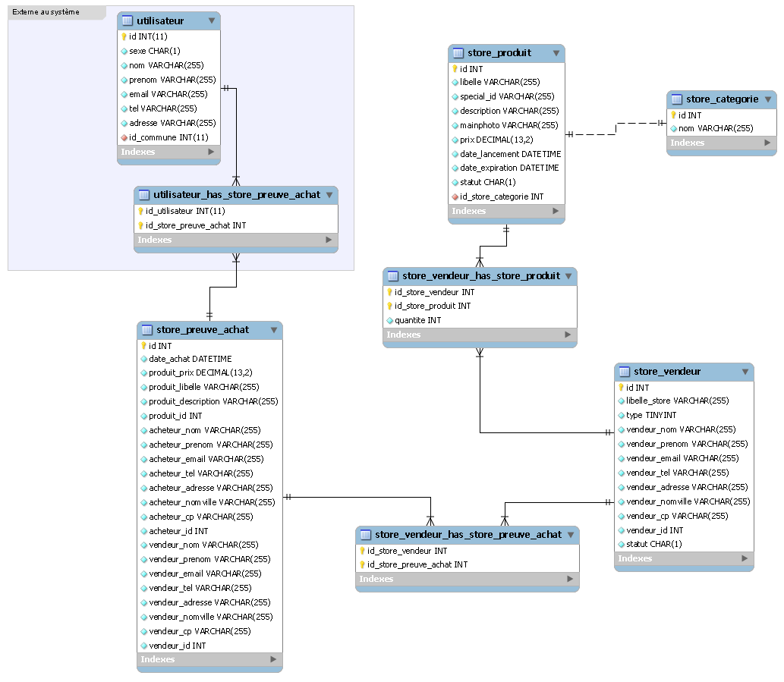Select the 'Externe au système' layer label

[x=46, y=12]
